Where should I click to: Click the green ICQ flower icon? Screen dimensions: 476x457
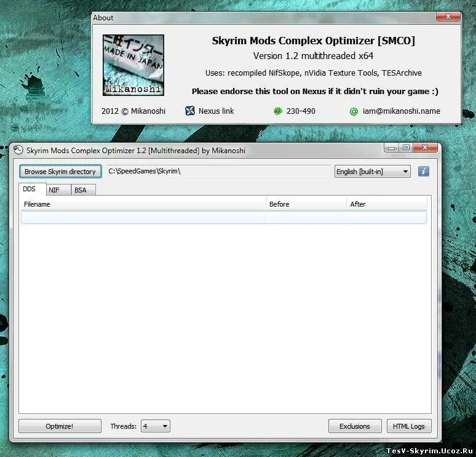point(278,111)
